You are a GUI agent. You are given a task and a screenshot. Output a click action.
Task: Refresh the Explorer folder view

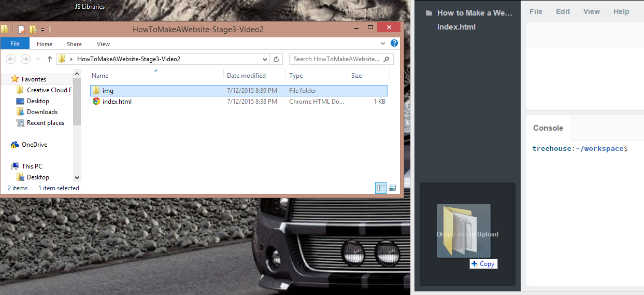click(277, 59)
